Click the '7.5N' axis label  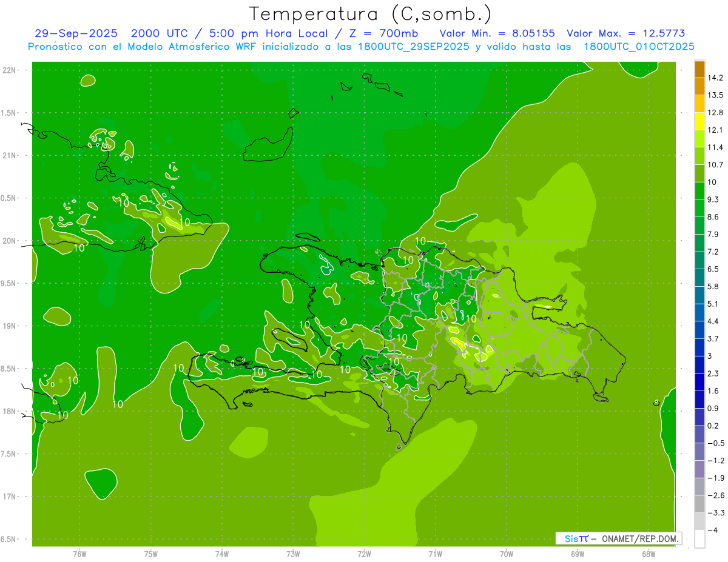click(9, 454)
